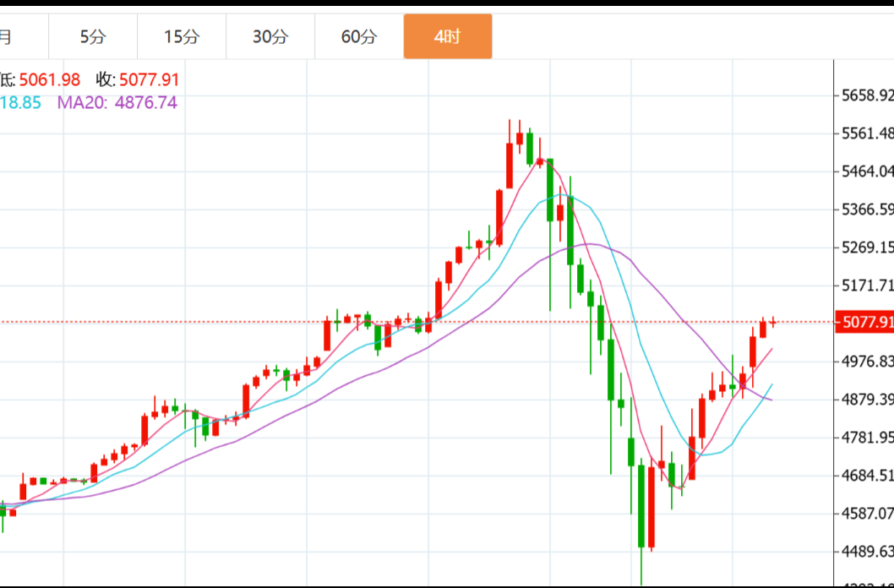Click the MA20 4876.74 indicator label
The width and height of the screenshot is (894, 588).
(x=117, y=102)
